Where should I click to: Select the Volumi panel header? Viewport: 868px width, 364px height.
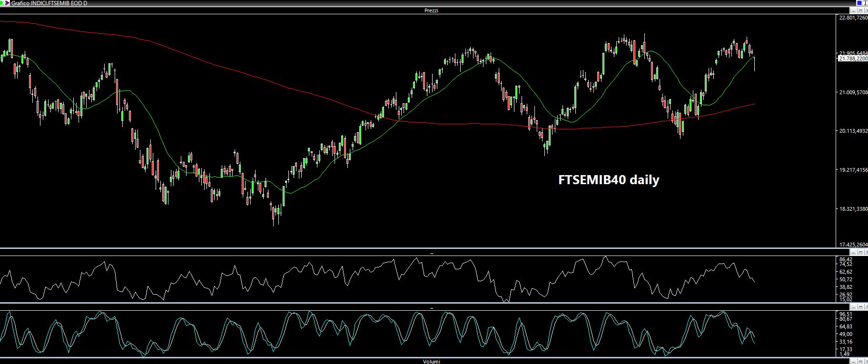431,362
